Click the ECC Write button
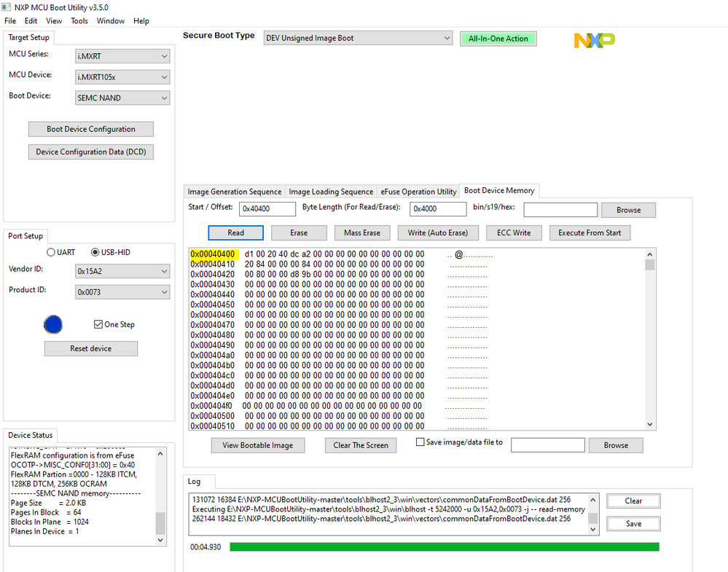The height and width of the screenshot is (572, 728). coord(514,233)
